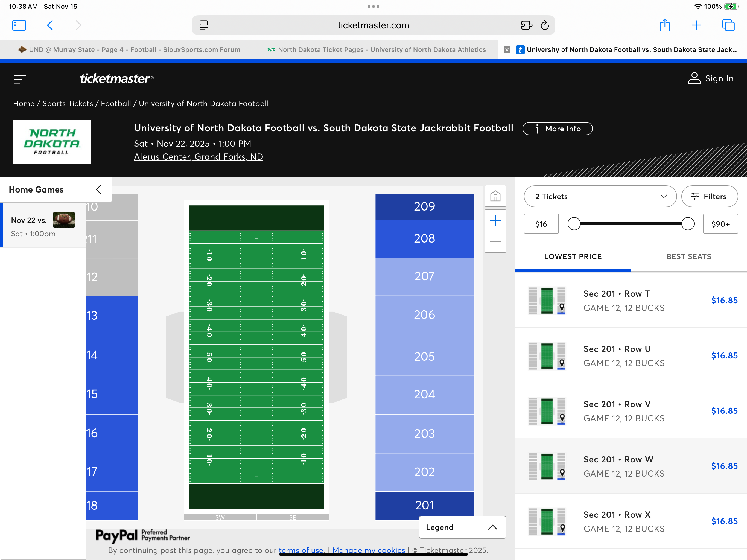Expand the Legend panel

[462, 527]
